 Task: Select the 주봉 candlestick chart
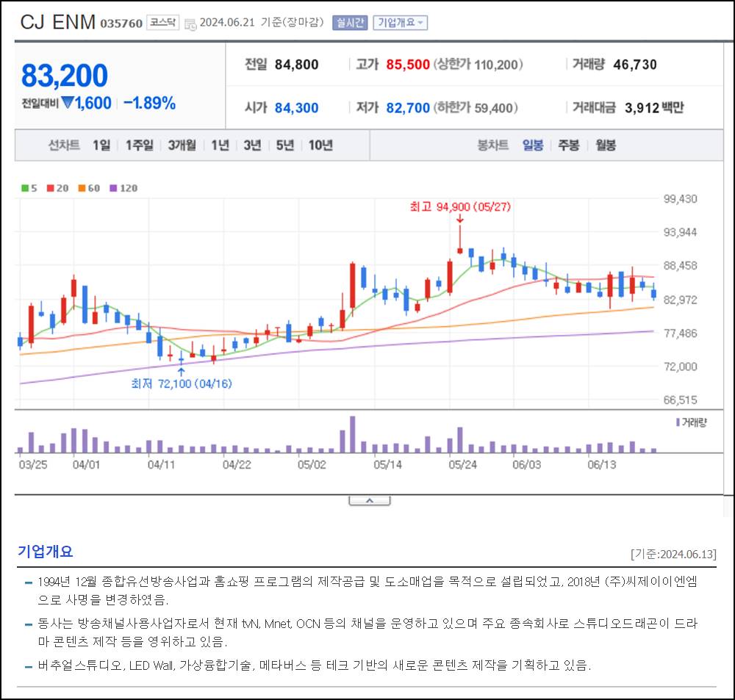tap(569, 145)
